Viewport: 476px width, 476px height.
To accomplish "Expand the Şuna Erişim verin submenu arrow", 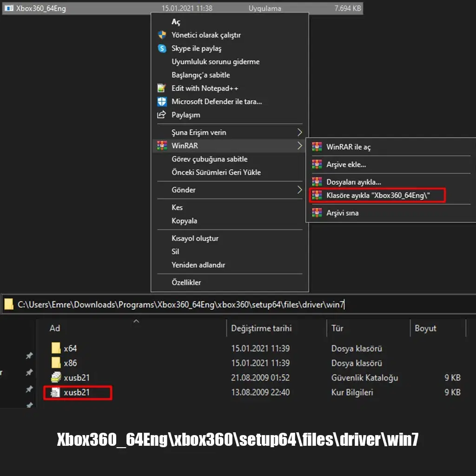I will click(300, 132).
